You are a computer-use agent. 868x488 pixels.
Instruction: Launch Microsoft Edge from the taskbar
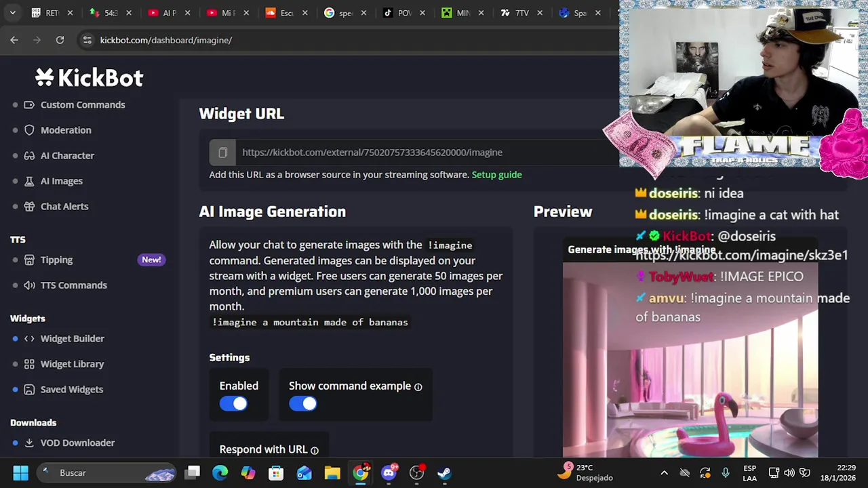220,473
